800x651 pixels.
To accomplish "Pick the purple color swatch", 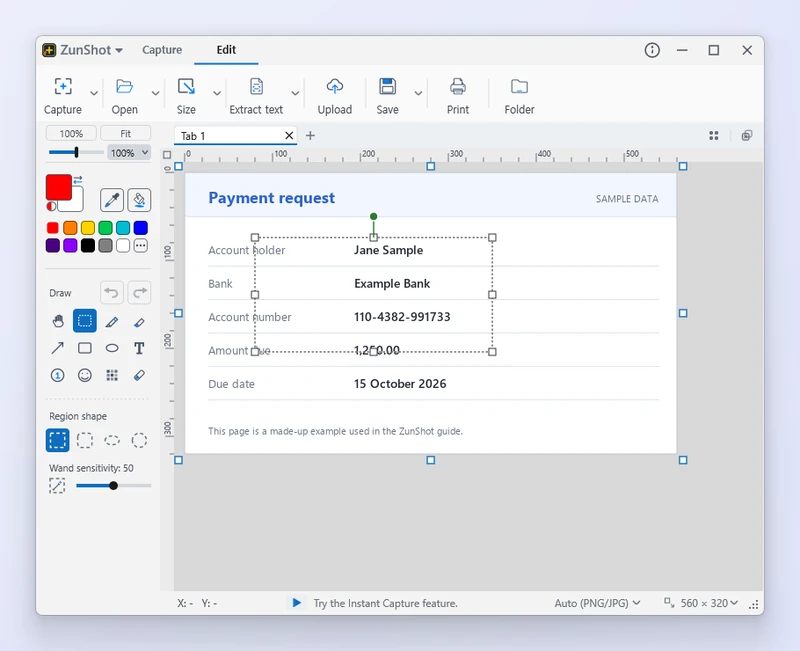I will [70, 245].
